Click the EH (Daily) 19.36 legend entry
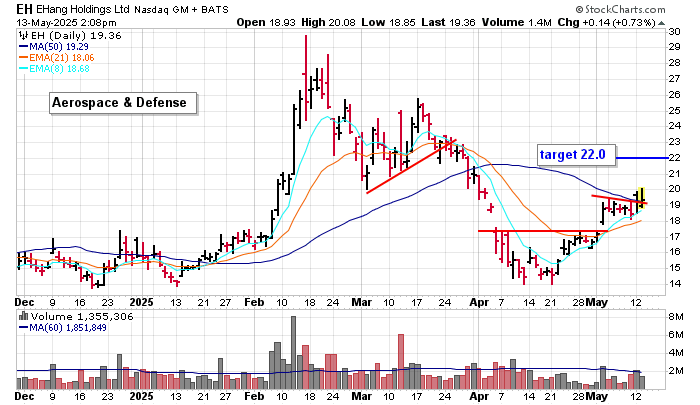 click(76, 36)
